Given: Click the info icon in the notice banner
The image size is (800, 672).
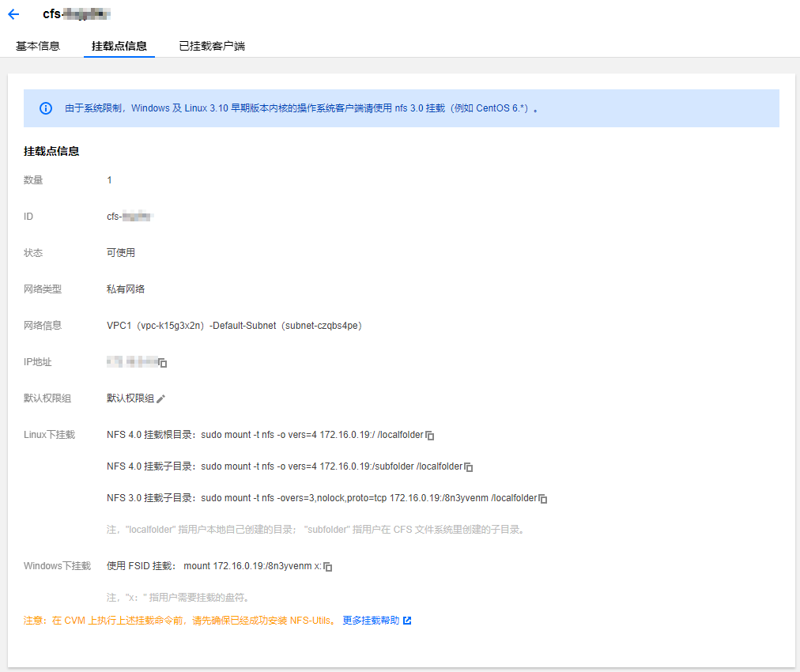Looking at the screenshot, I should pyautogui.click(x=45, y=108).
